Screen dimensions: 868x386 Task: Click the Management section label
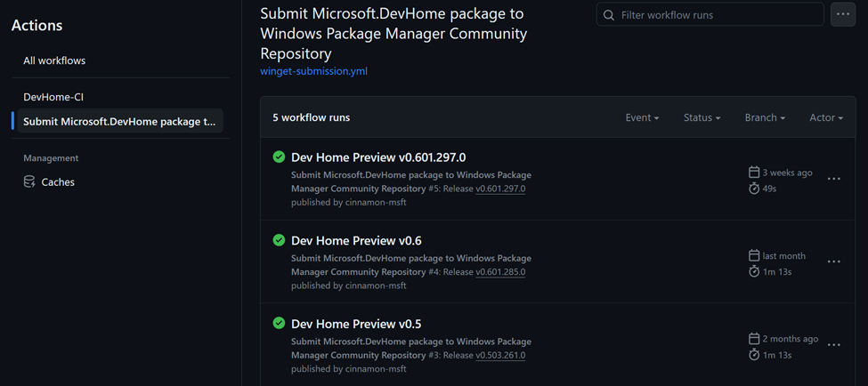coord(51,158)
